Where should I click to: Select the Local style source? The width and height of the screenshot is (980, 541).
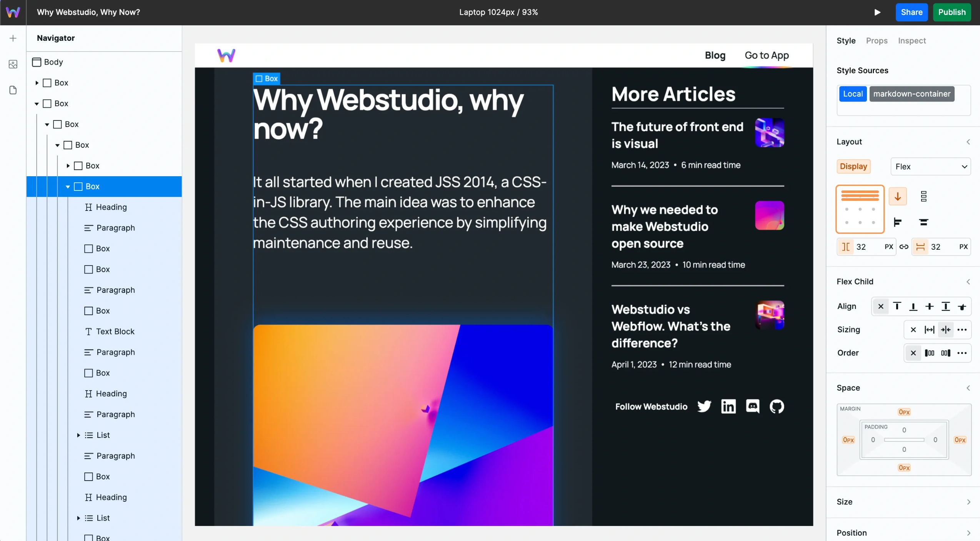[x=853, y=94]
